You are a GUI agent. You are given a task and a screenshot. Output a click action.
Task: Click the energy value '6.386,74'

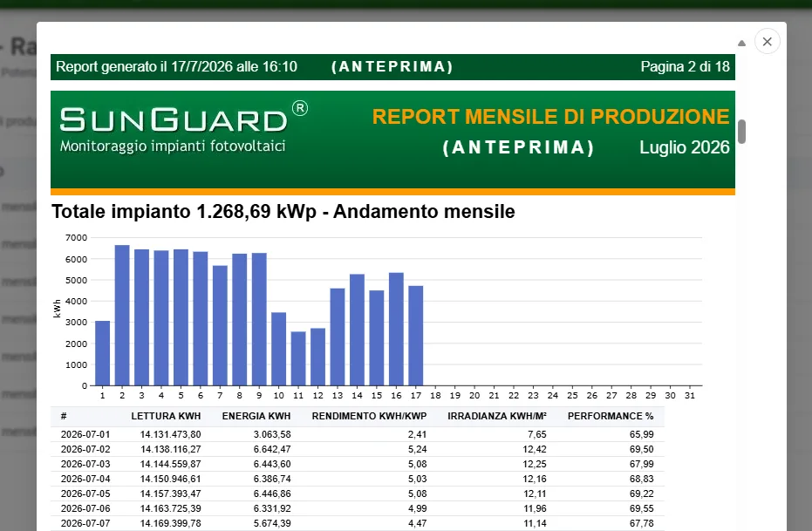click(272, 479)
